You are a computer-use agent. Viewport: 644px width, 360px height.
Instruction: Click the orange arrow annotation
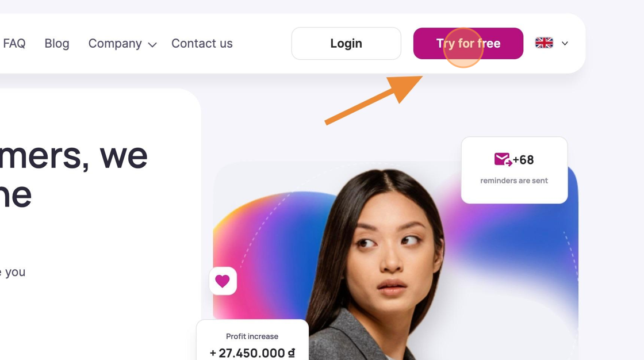coord(374,100)
